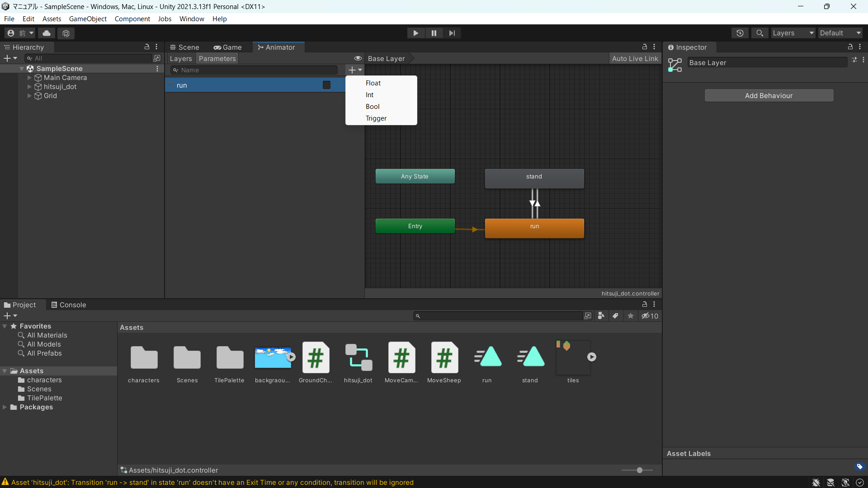The image size is (868, 488).
Task: Click the add parameter plus button
Action: 352,70
